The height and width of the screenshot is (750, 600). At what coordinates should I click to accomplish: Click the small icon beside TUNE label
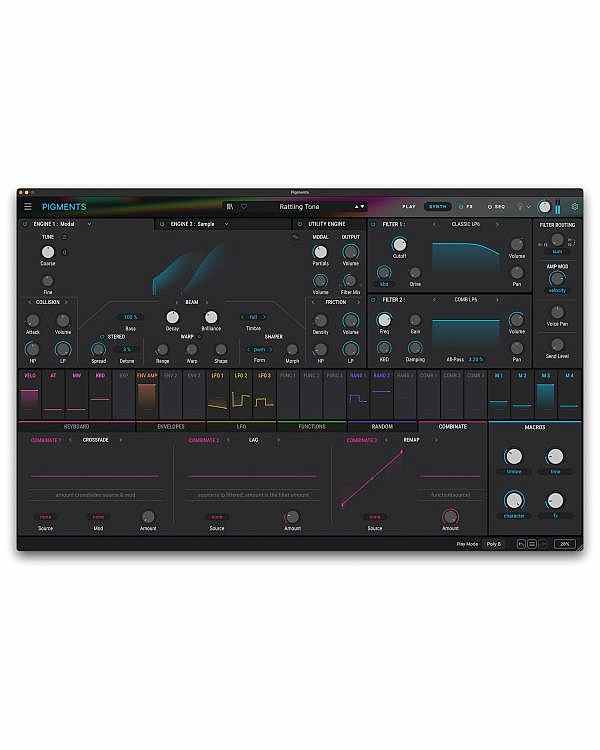pyautogui.click(x=64, y=237)
